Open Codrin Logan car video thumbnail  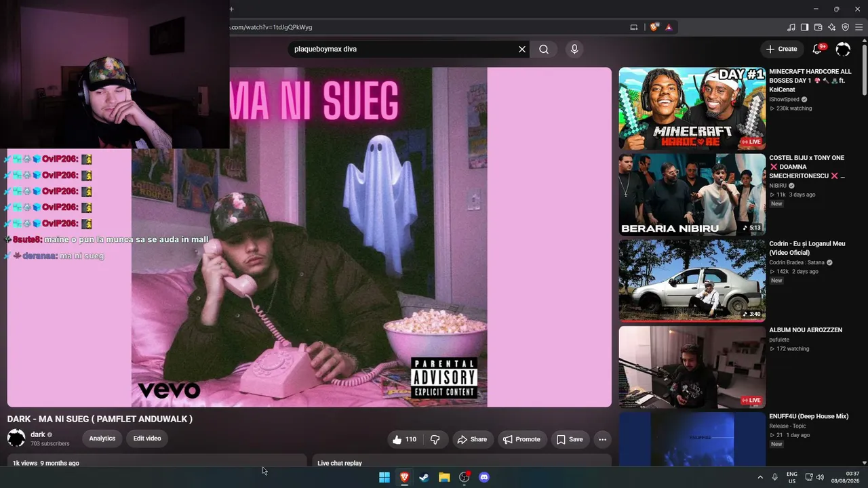[692, 281]
